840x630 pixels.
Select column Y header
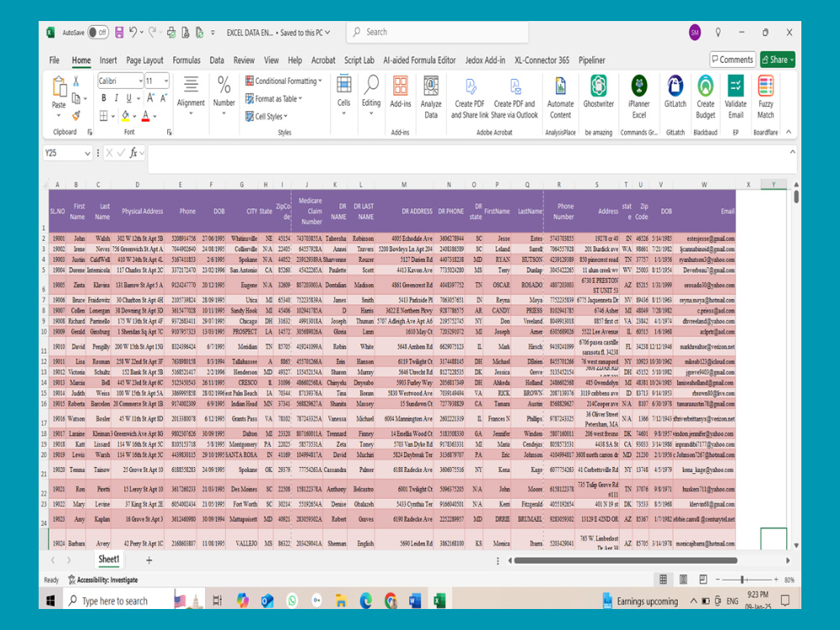773,184
